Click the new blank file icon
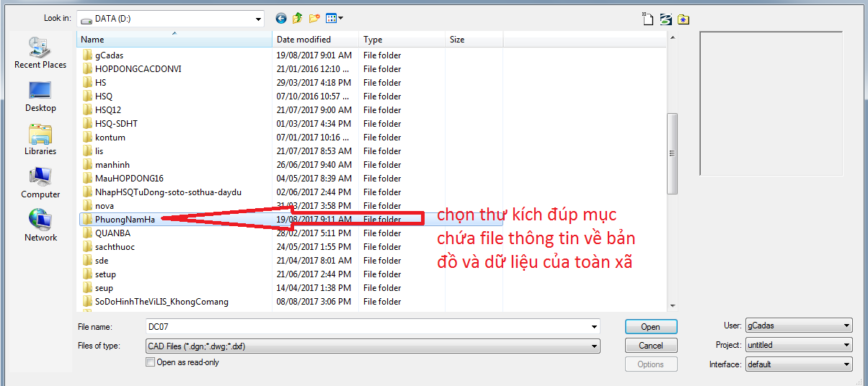Screen dimensions: 868x386 [x=648, y=19]
